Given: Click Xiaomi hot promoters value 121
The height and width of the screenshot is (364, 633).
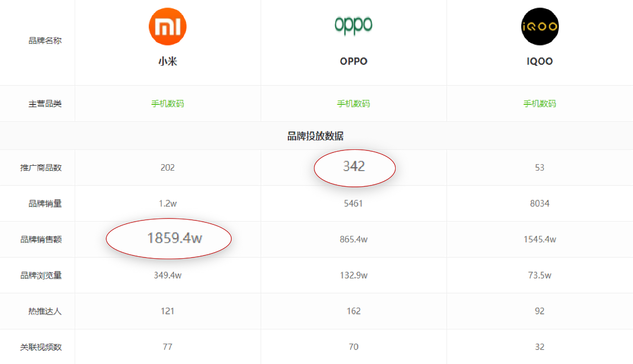Looking at the screenshot, I should click(x=168, y=311).
